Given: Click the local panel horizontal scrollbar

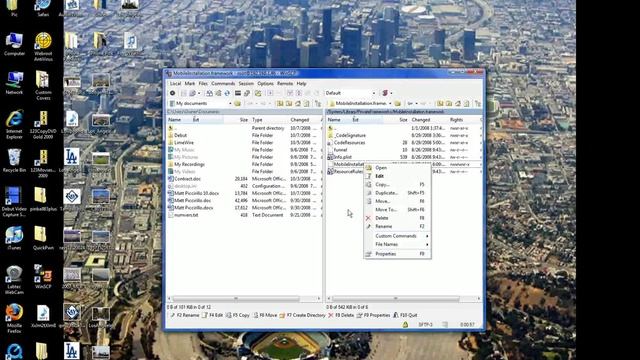Looking at the screenshot, I should (x=244, y=299).
